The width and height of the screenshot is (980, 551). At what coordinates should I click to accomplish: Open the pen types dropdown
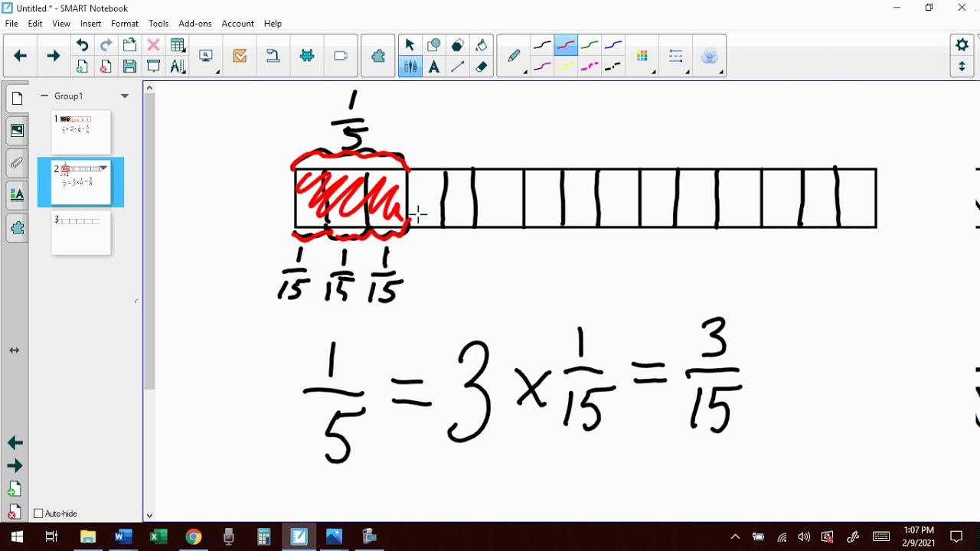[x=514, y=57]
